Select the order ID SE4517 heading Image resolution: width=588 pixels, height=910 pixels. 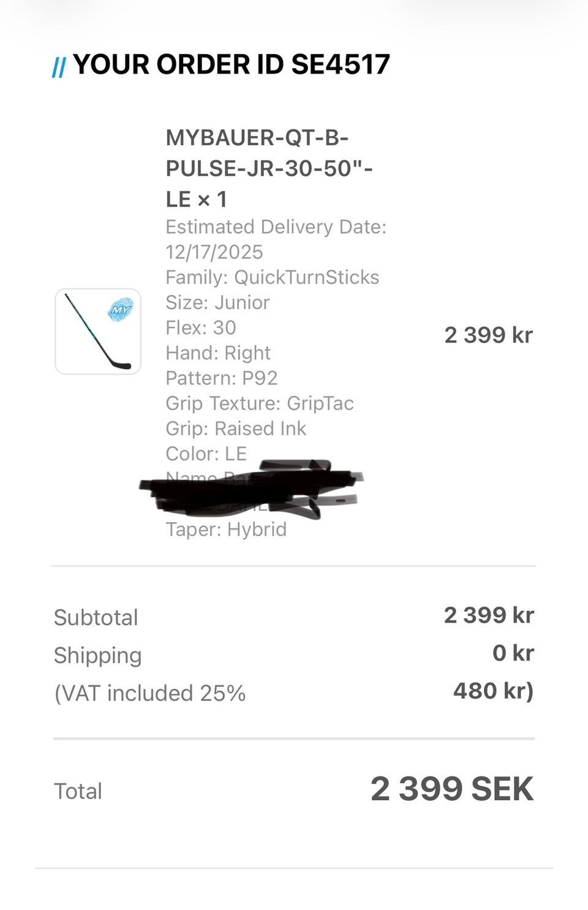[x=231, y=64]
